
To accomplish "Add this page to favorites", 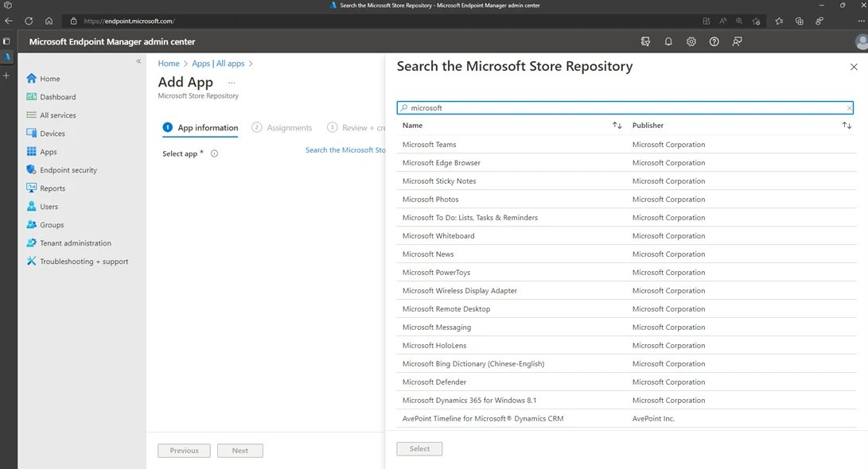I will pyautogui.click(x=756, y=21).
